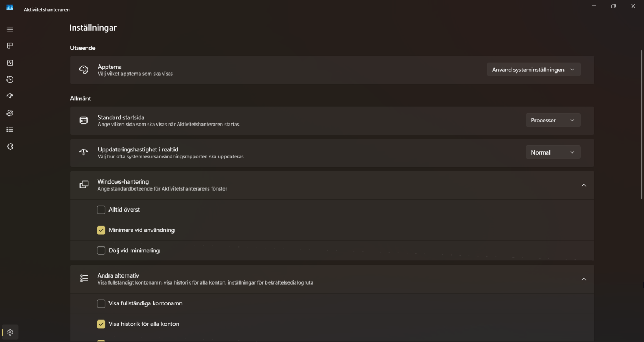
Task: Open the Services page icon
Action: click(10, 146)
